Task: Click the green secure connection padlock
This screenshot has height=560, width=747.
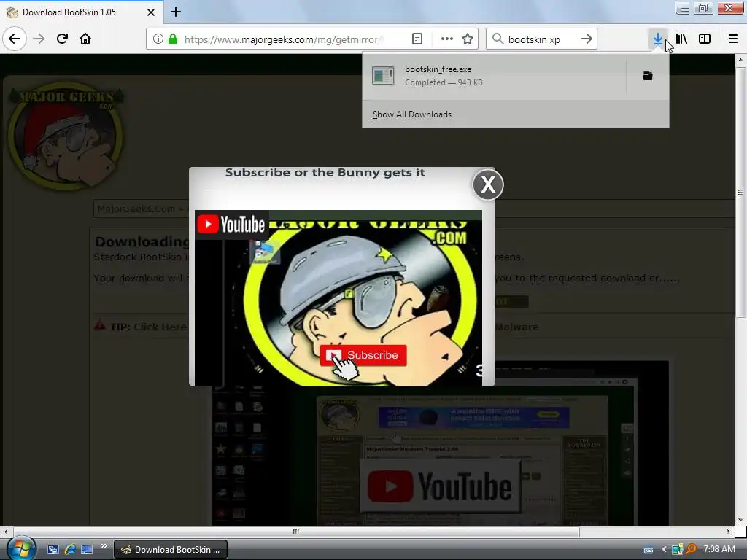Action: point(173,39)
